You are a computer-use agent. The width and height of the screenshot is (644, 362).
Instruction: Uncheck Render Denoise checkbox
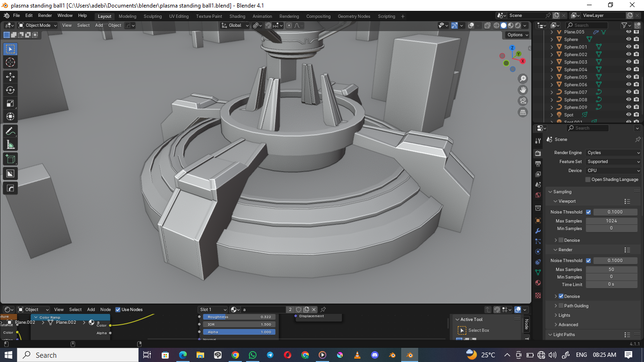tap(561, 296)
